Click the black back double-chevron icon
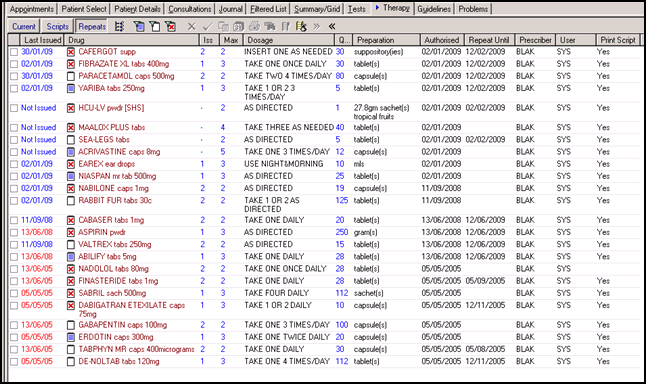Image resolution: width=646 pixels, height=384 pixels. [x=332, y=27]
